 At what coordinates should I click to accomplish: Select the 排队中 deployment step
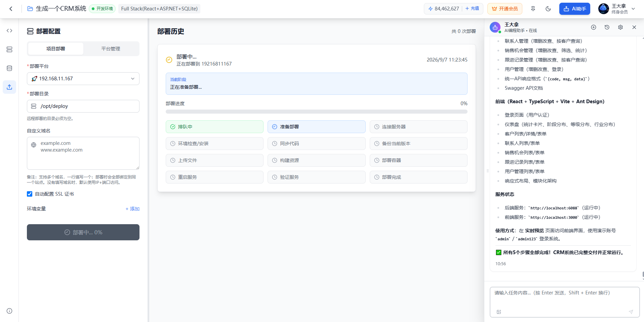[214, 127]
